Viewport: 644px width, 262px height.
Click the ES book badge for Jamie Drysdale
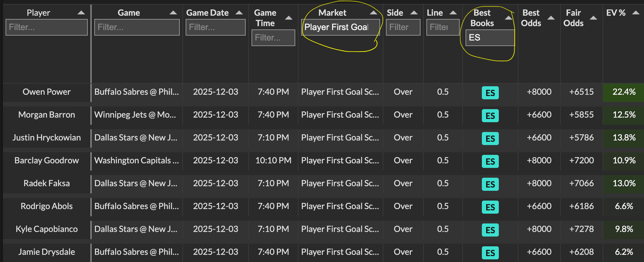point(490,253)
